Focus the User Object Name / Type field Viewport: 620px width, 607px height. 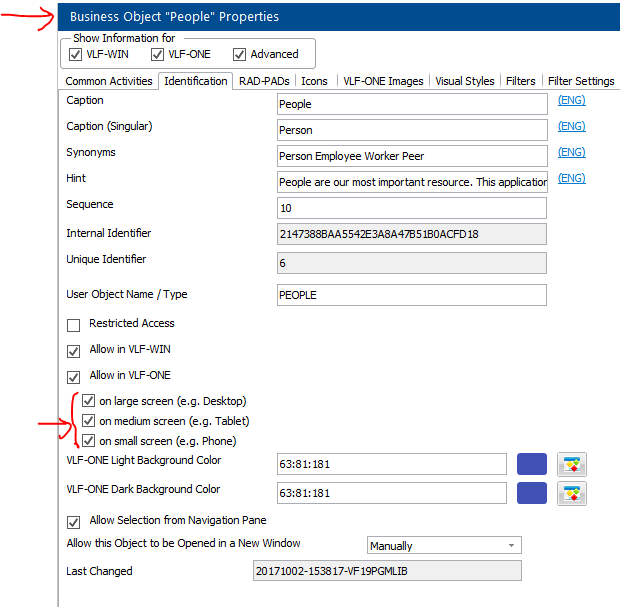(x=412, y=295)
